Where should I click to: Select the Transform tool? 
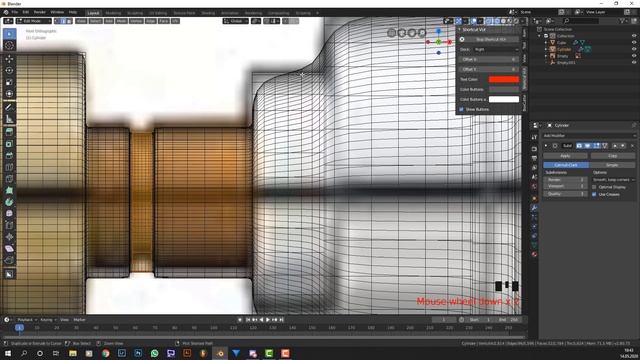click(9, 93)
